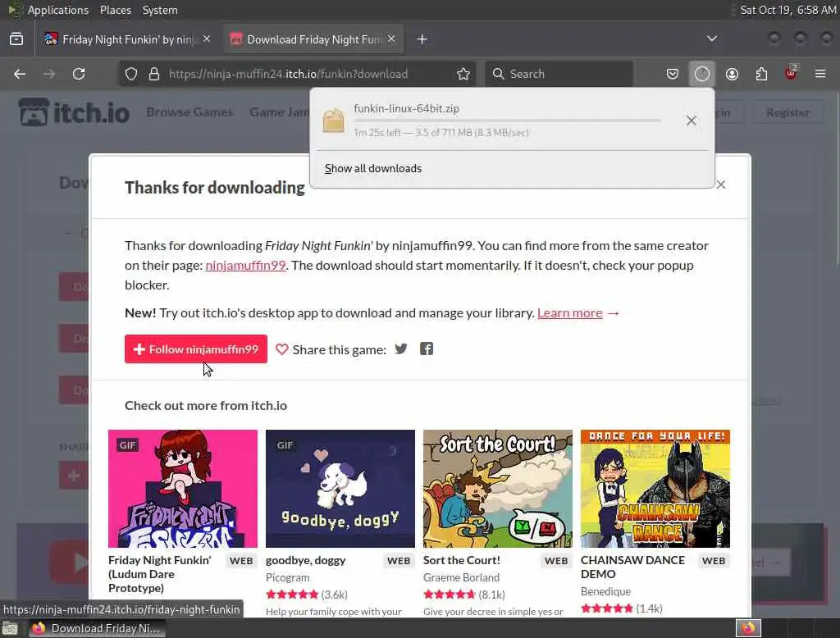This screenshot has width=840, height=638.
Task: Follow the Learn more link
Action: pyautogui.click(x=570, y=312)
